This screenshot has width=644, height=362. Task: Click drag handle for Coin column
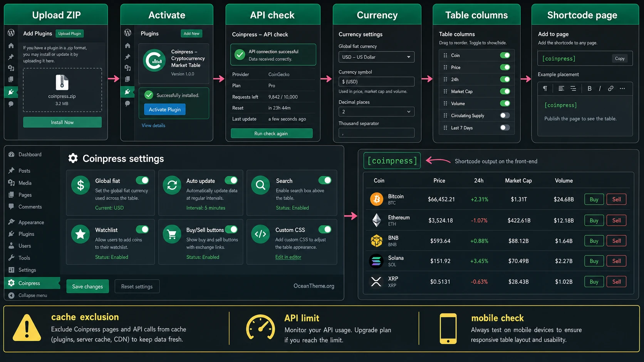coord(445,55)
